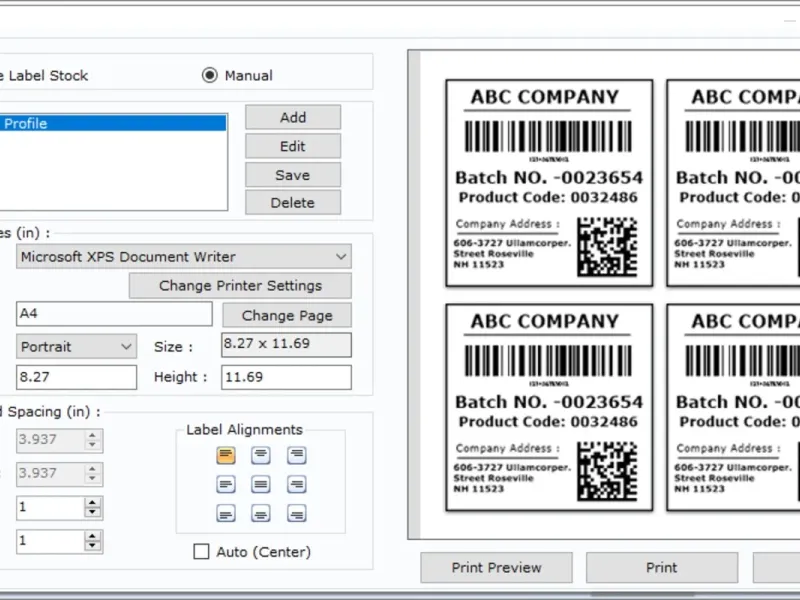Click the Edit profile button
Screen dimensions: 800x600
point(293,146)
